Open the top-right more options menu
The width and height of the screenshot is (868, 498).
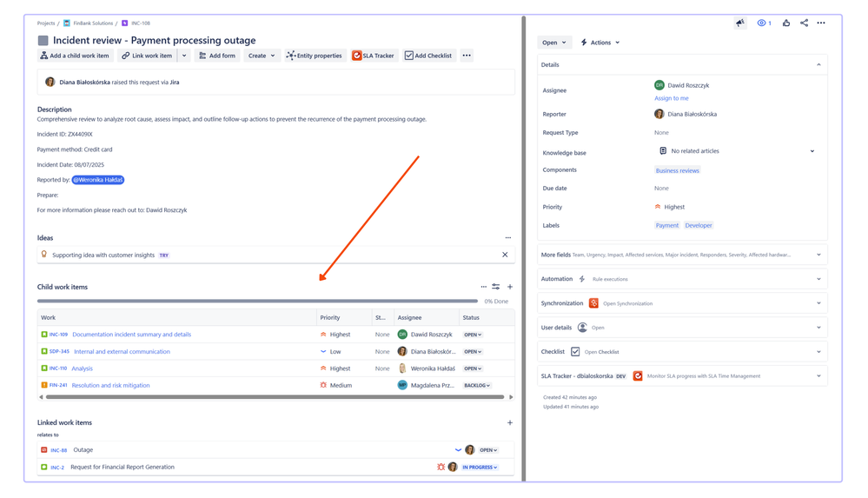pos(821,23)
